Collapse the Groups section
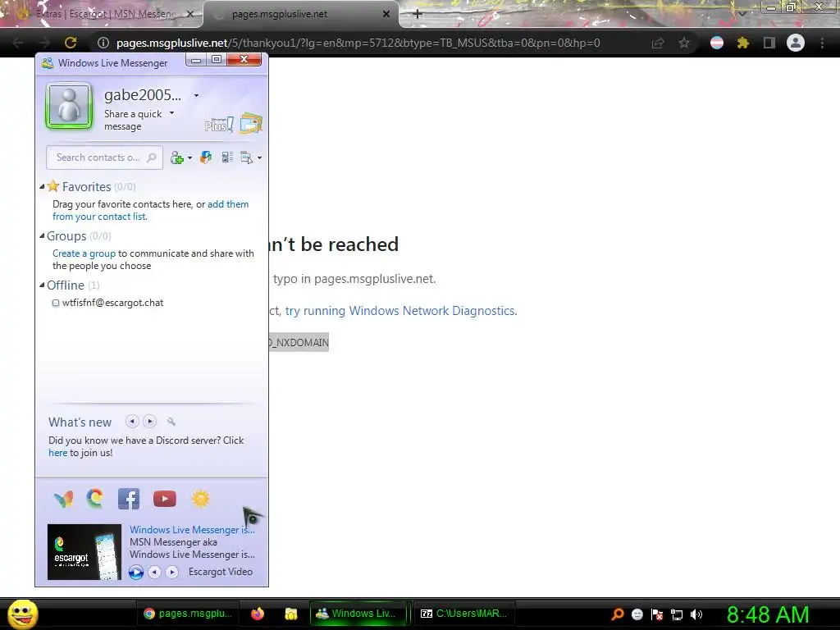This screenshot has width=840, height=630. 43,235
